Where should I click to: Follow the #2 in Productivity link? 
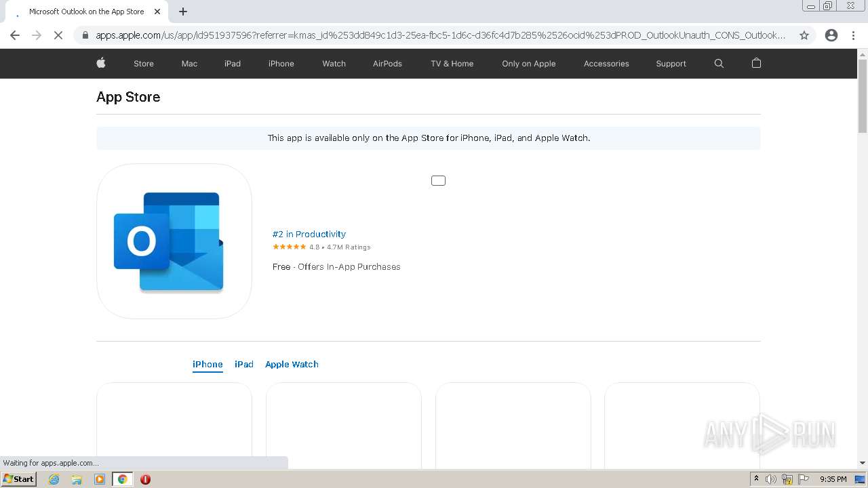(x=309, y=234)
